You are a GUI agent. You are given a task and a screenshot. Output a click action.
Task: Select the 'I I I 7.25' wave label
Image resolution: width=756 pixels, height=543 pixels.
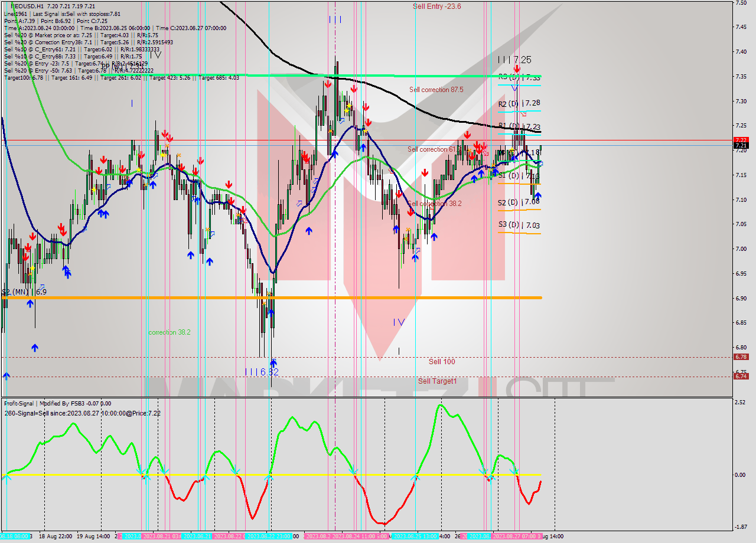click(514, 60)
